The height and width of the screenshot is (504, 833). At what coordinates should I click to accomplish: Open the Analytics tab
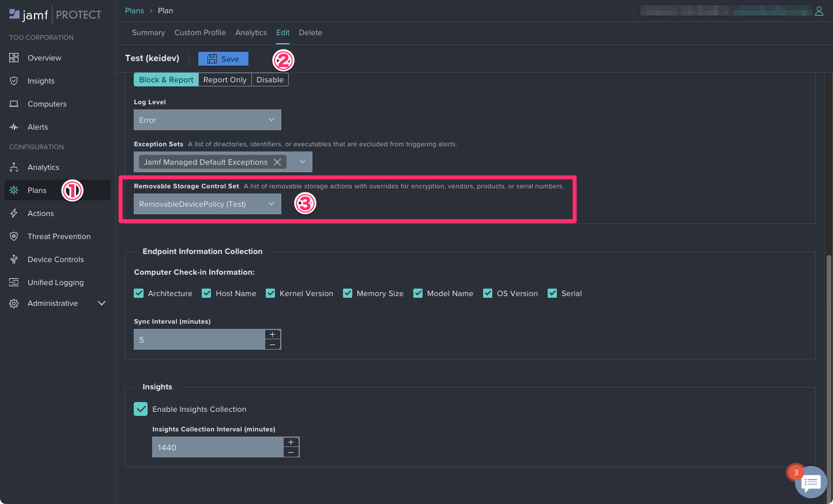(x=251, y=32)
